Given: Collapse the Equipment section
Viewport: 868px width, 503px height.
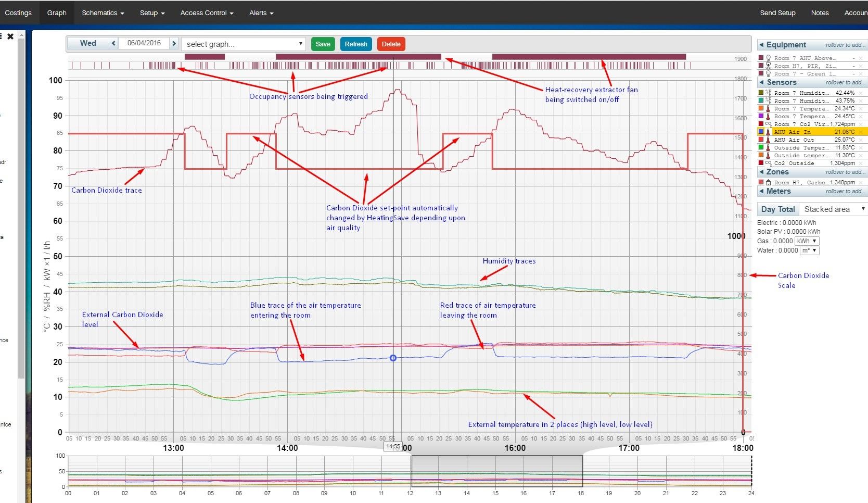Looking at the screenshot, I should point(761,45).
